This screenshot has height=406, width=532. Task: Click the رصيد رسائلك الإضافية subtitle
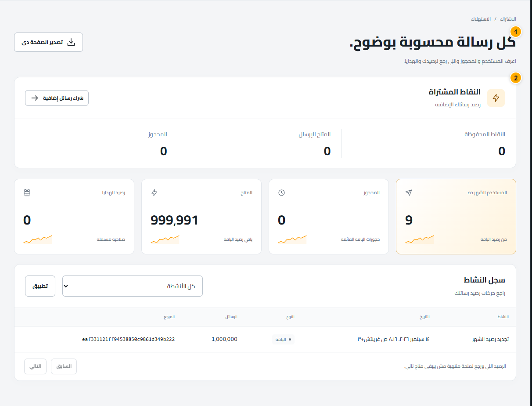(458, 105)
